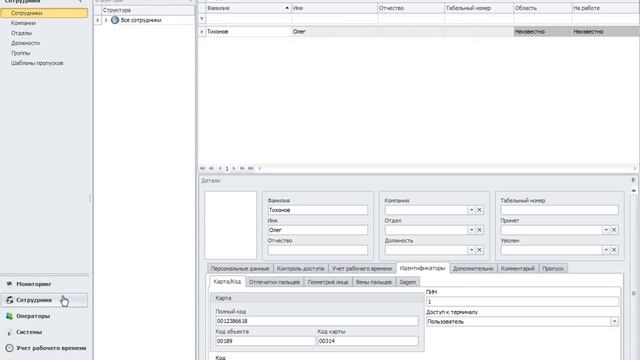Open Комментарий tab
This screenshot has width=640, height=360.
click(x=518, y=269)
